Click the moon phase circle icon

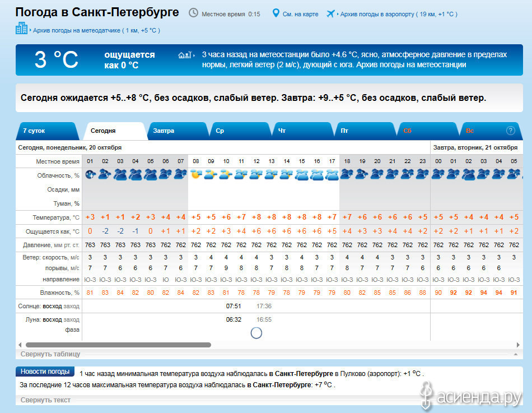tap(256, 333)
